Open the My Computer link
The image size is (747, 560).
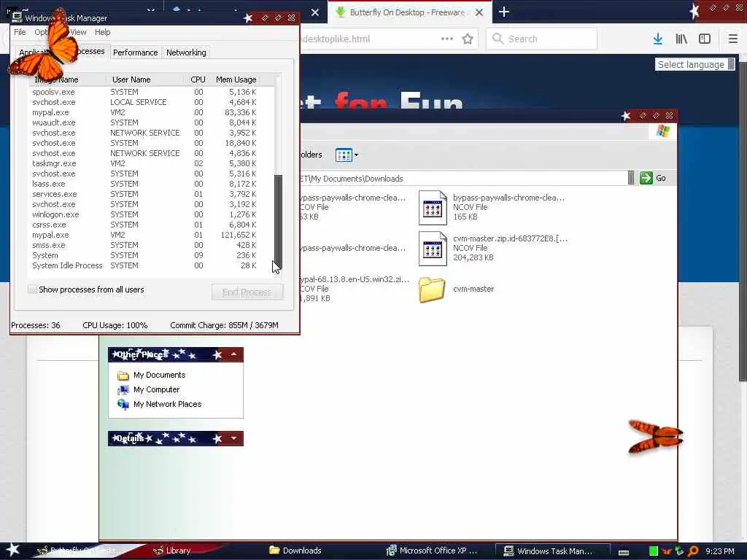(156, 389)
